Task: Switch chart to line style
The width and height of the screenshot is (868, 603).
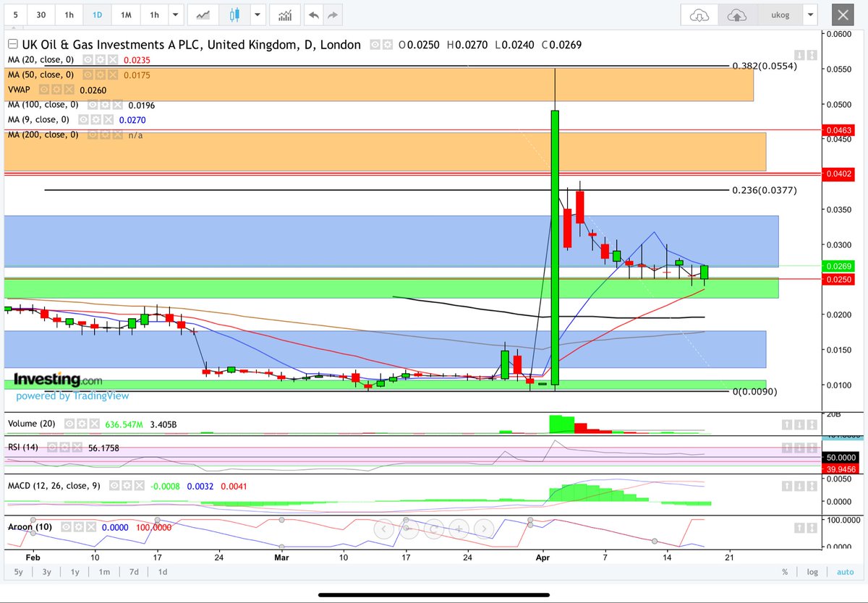Action: point(202,14)
